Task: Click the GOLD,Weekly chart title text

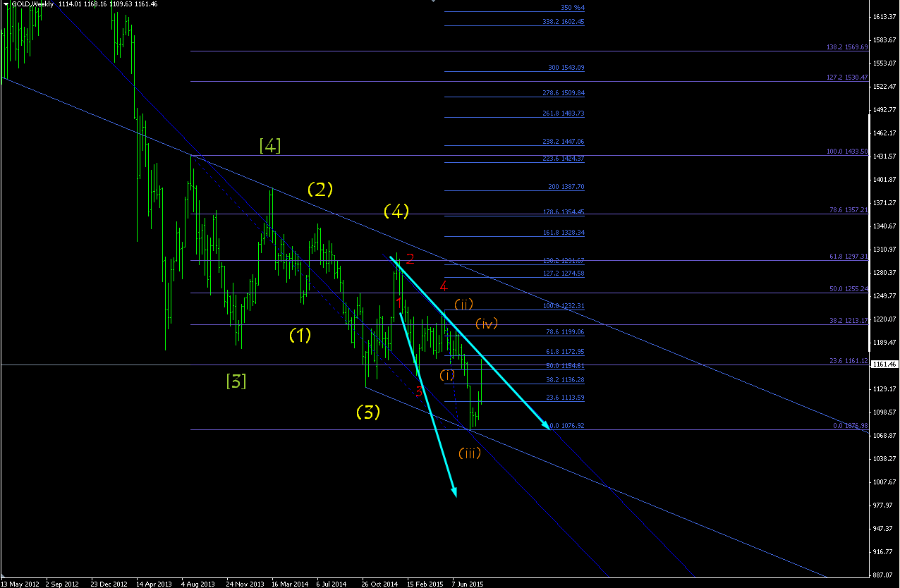Action: point(32,4)
